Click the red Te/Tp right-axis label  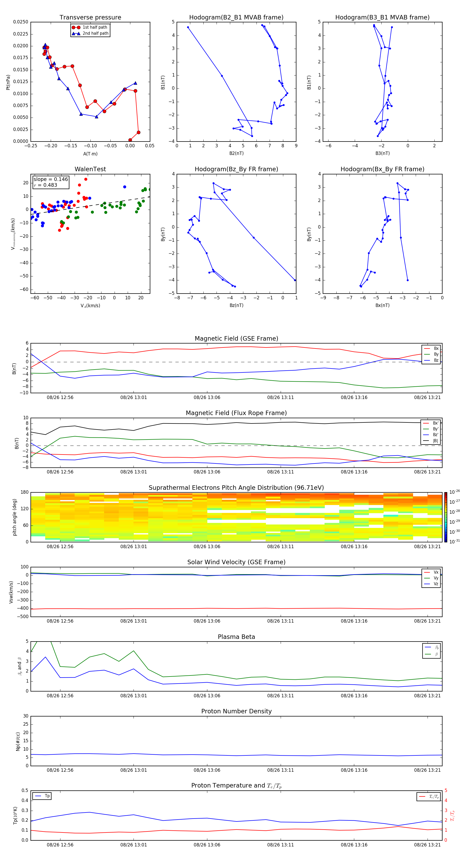(x=452, y=815)
